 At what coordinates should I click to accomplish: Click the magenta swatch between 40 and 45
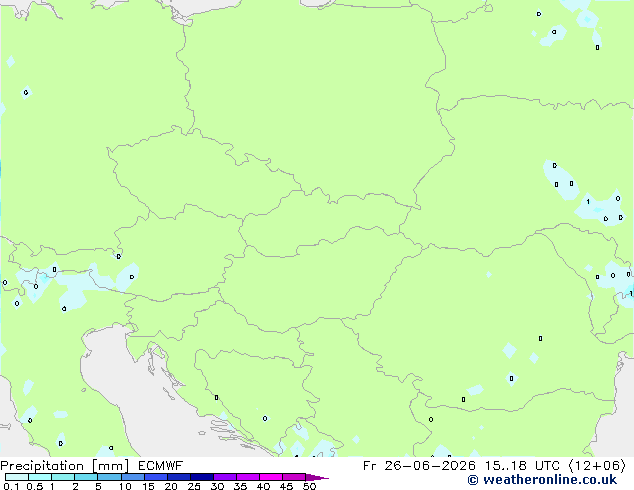(x=271, y=477)
